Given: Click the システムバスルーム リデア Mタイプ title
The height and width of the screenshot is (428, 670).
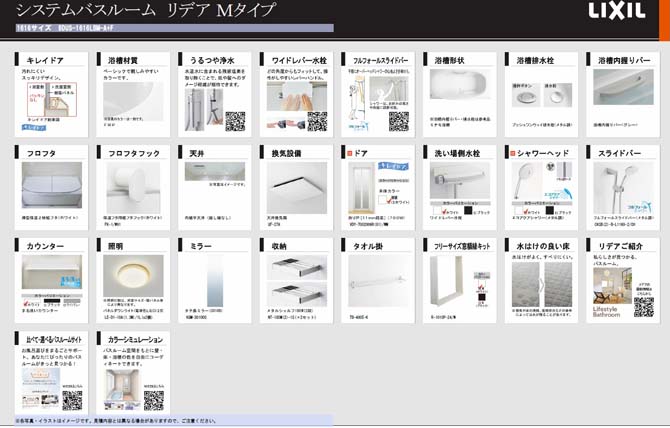Looking at the screenshot, I should [146, 10].
